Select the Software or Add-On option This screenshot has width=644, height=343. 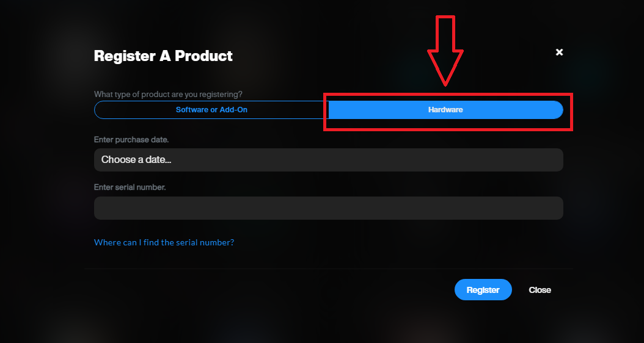211,110
